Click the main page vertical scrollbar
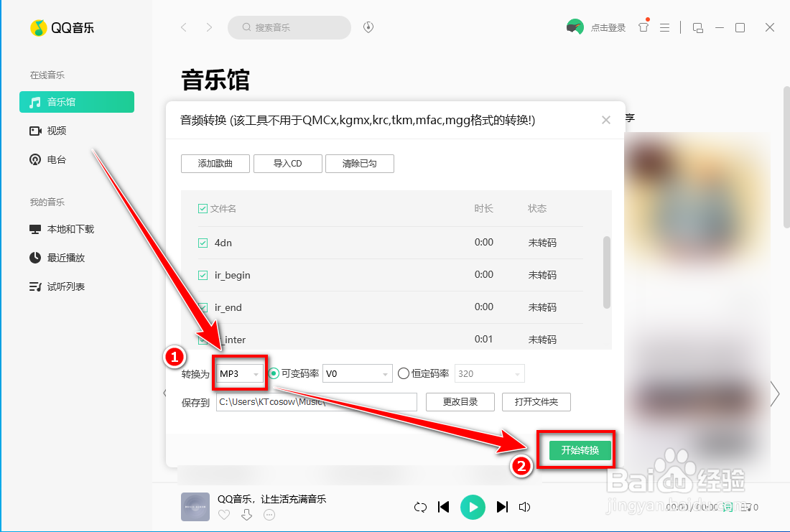790x532 pixels. [786, 157]
